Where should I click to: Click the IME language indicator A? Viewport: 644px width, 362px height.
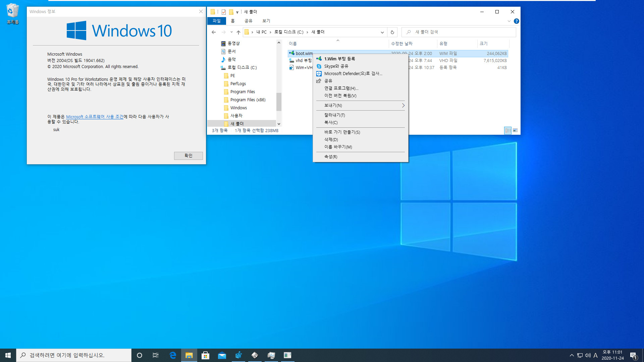[596, 355]
